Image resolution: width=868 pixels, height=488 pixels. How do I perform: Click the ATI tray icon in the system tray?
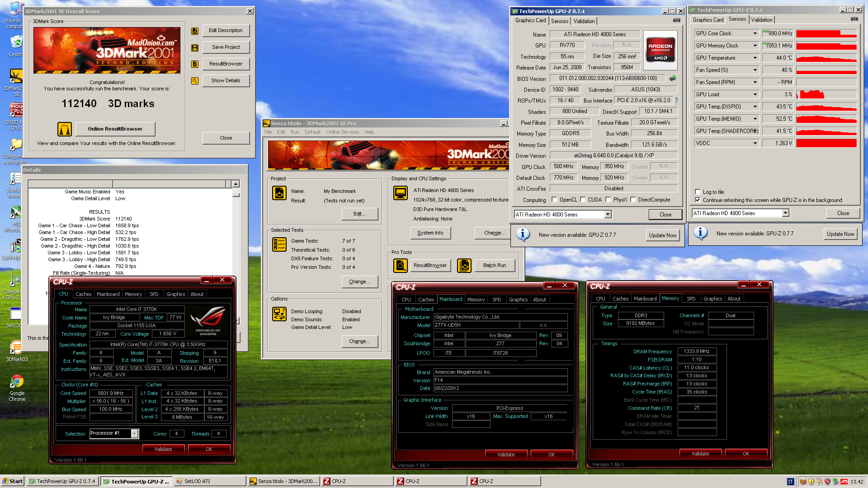click(844, 481)
